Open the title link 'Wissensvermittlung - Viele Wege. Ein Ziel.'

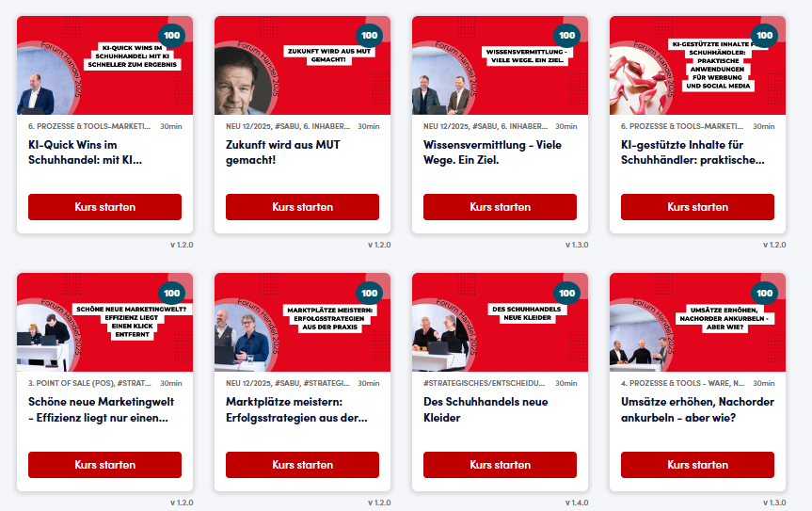click(492, 152)
